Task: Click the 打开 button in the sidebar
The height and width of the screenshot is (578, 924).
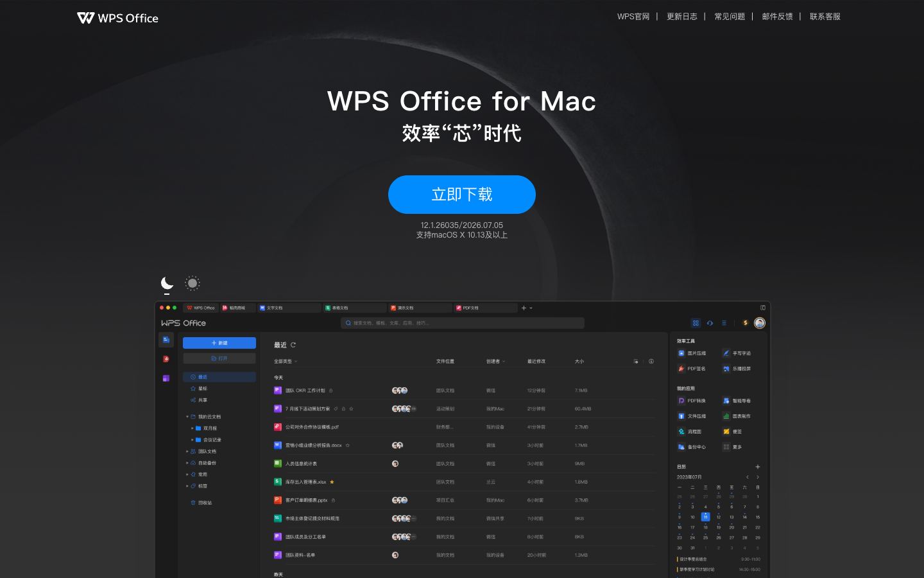Action: [219, 358]
